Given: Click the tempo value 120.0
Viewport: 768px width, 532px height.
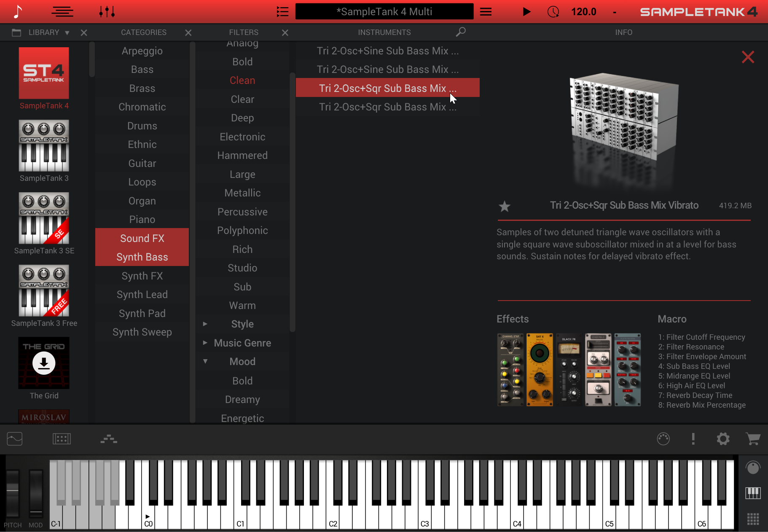Looking at the screenshot, I should 583,12.
